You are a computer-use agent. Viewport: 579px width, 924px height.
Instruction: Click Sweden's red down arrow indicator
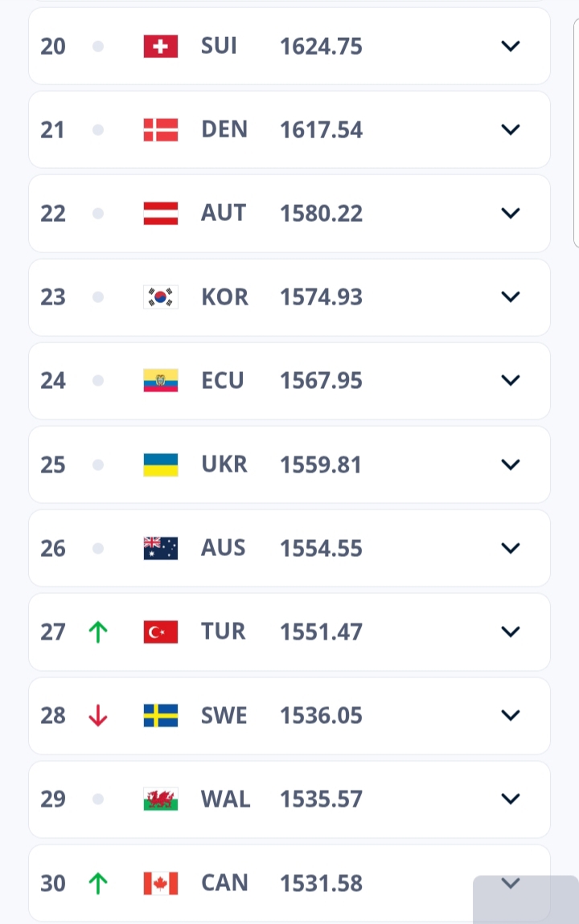click(x=98, y=716)
